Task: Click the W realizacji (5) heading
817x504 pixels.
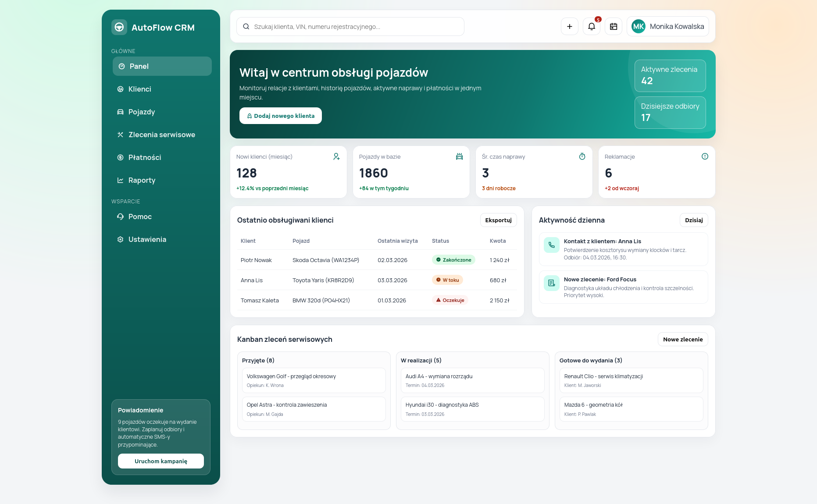Action: coord(421,360)
